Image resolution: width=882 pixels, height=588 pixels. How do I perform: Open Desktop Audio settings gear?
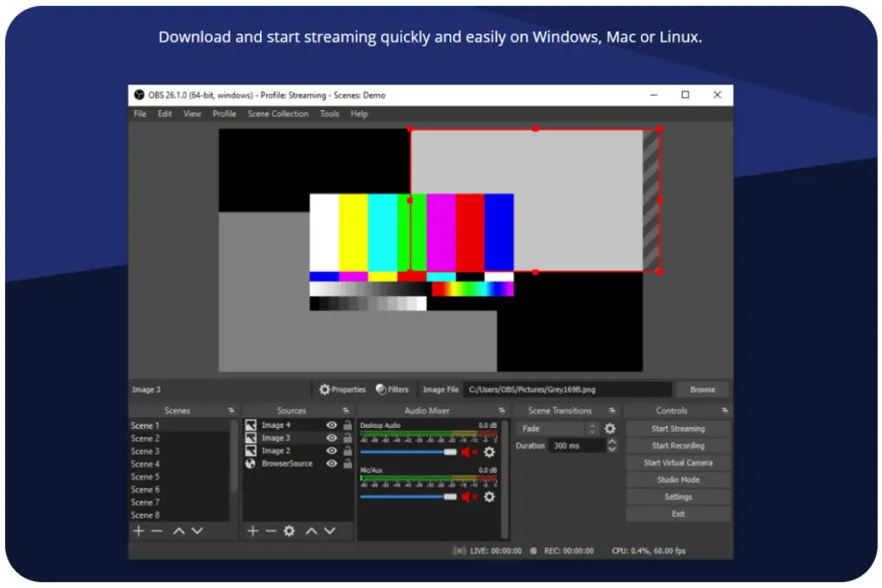click(x=489, y=451)
